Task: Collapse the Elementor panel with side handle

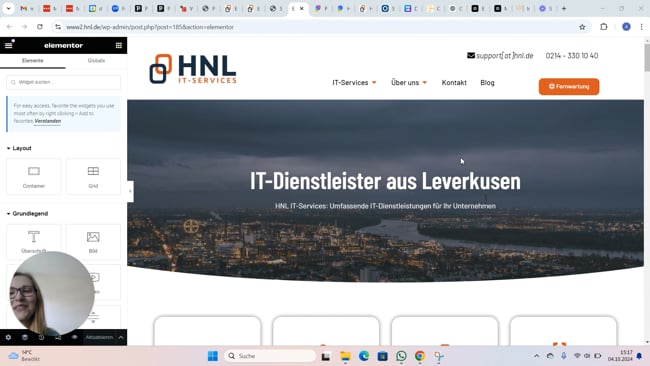Action: point(130,191)
